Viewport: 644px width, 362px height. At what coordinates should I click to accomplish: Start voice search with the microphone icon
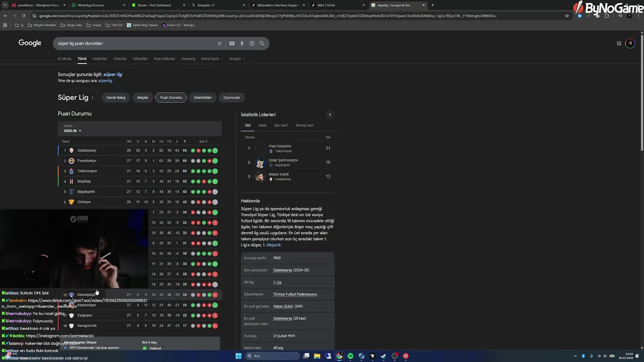tap(242, 44)
